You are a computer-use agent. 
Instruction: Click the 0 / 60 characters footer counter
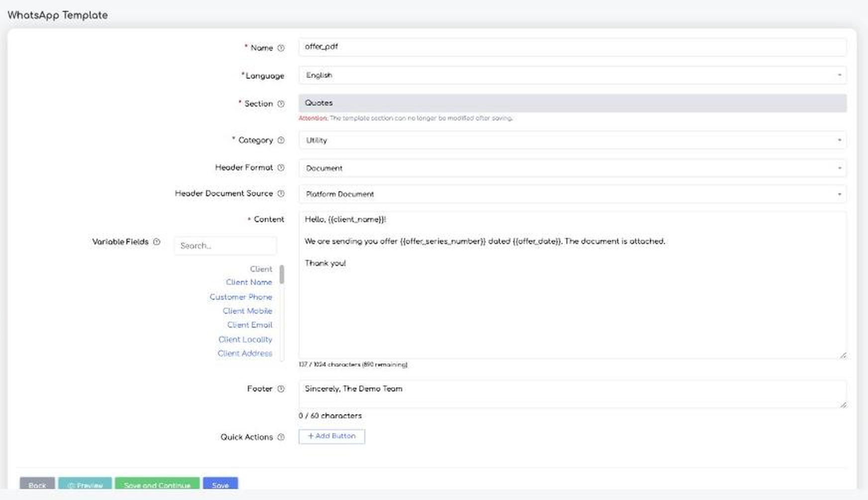[x=330, y=416]
